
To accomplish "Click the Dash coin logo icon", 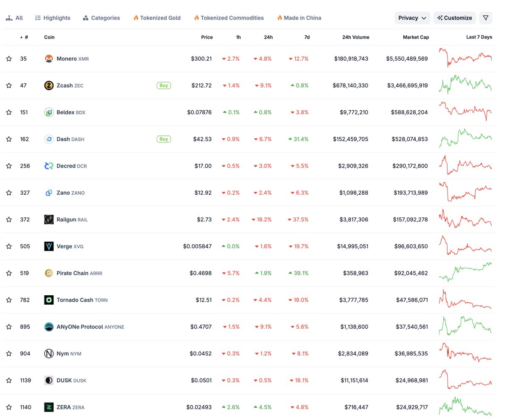I will coord(49,139).
